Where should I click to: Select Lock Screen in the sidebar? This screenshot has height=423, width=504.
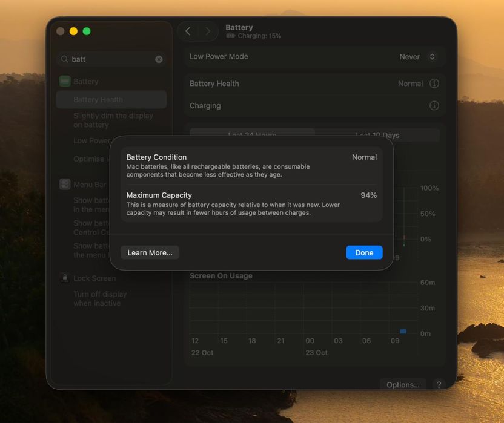(x=94, y=278)
